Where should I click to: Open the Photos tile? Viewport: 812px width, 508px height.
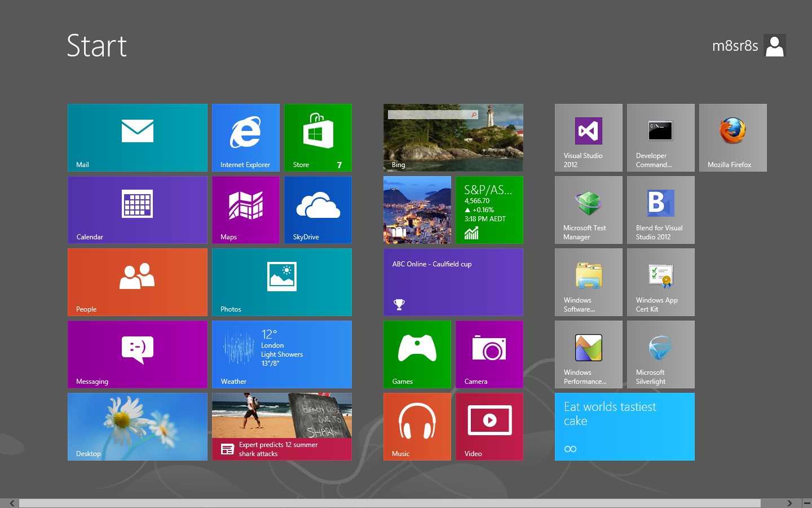click(x=282, y=282)
